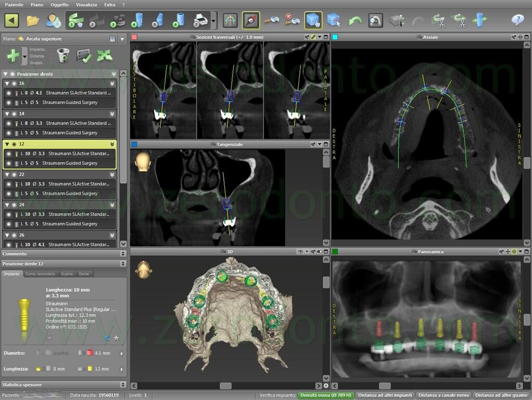
Task: Expand the Commento panel
Action: 123,254
